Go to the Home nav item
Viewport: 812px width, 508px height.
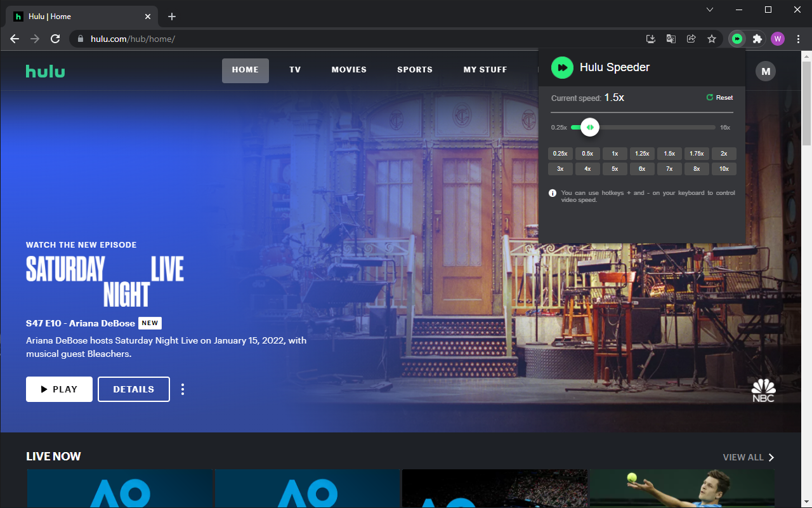click(246, 70)
